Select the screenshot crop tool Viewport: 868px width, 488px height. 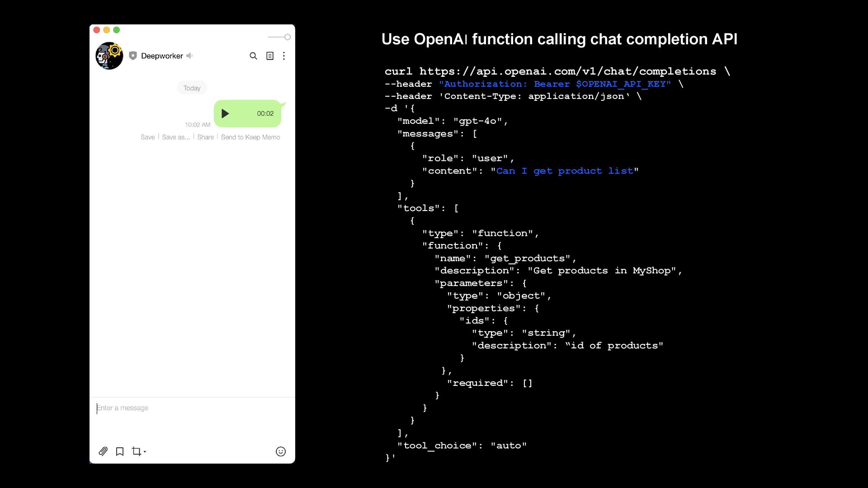point(136,451)
